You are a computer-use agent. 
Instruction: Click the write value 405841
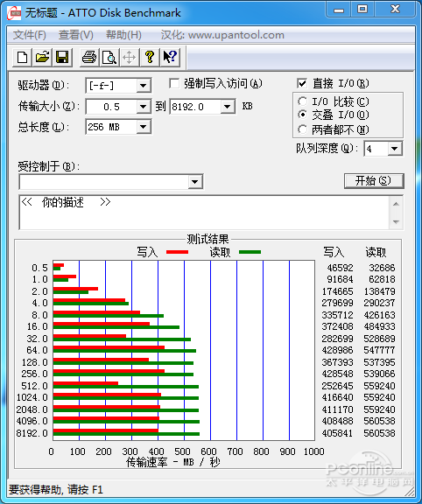(337, 433)
